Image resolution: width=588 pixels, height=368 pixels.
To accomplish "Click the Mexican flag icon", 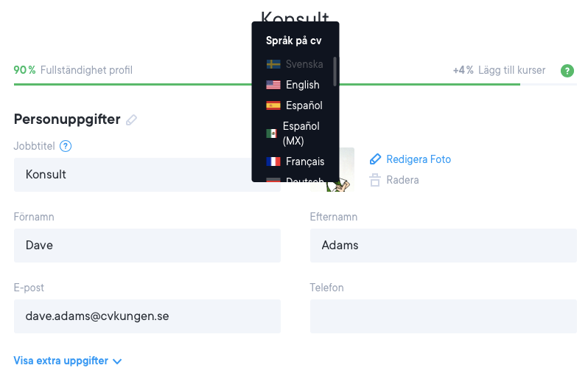I will (x=272, y=133).
